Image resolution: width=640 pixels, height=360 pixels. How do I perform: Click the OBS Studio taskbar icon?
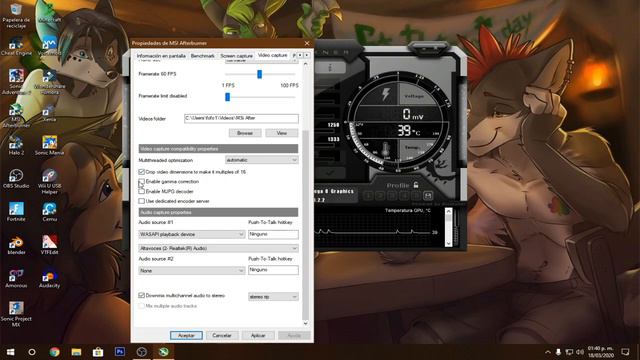[142, 352]
